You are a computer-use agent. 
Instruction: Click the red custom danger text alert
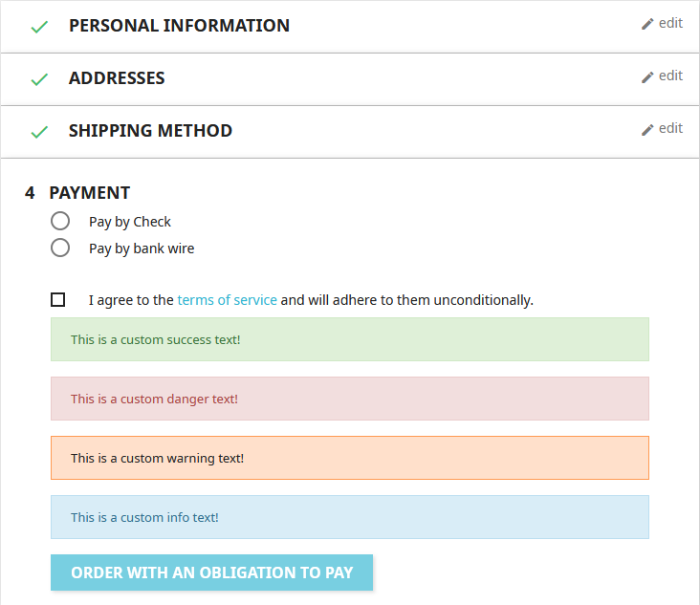(349, 399)
